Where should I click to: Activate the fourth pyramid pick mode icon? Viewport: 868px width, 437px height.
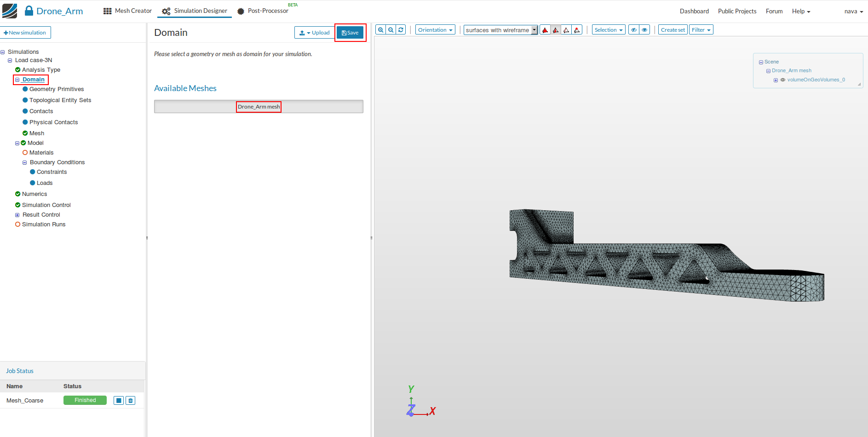click(x=577, y=30)
